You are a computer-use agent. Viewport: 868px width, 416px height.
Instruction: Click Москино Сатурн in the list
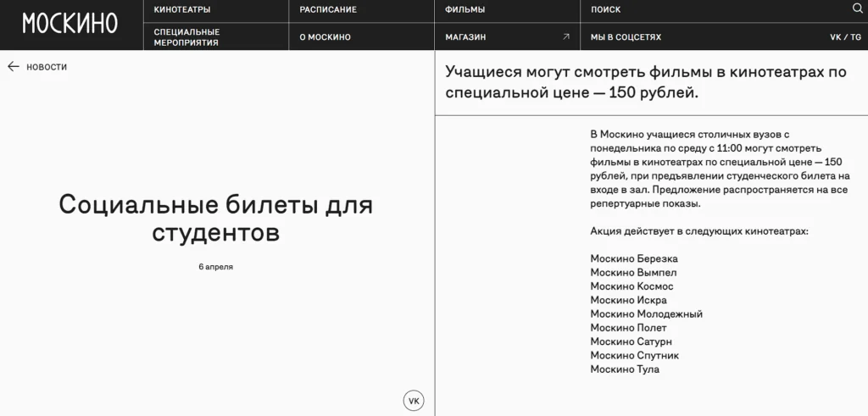[x=631, y=342]
